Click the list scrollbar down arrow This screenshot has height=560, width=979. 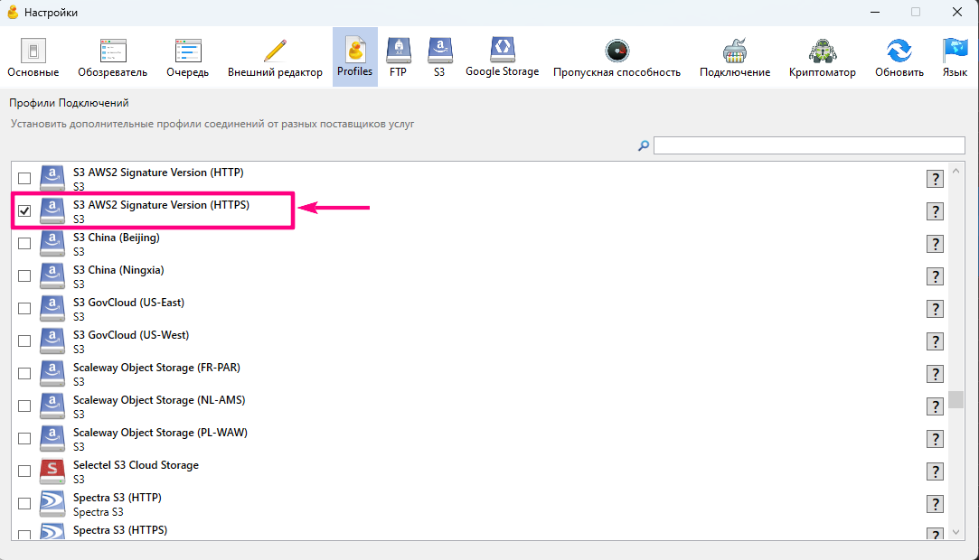click(x=955, y=532)
